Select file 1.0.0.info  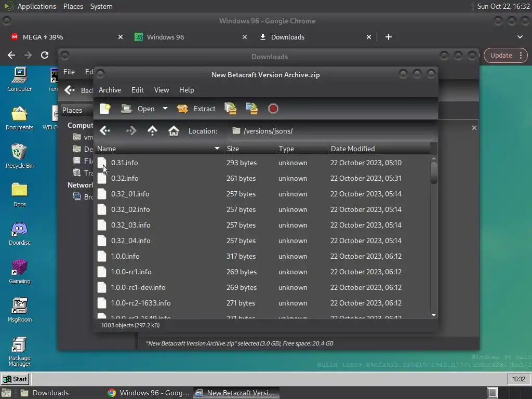(x=262, y=257)
